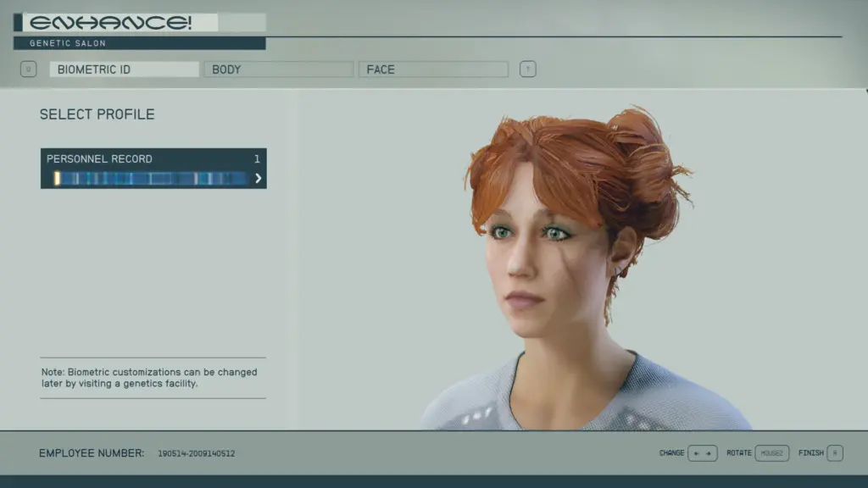
Task: Click the Employee Number label
Action: tap(92, 453)
